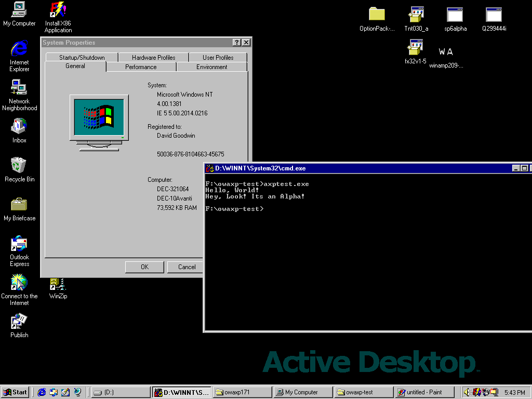Screen dimensions: 532x399
Task: Launch Install X86 Application shortcut
Action: click(x=58, y=17)
